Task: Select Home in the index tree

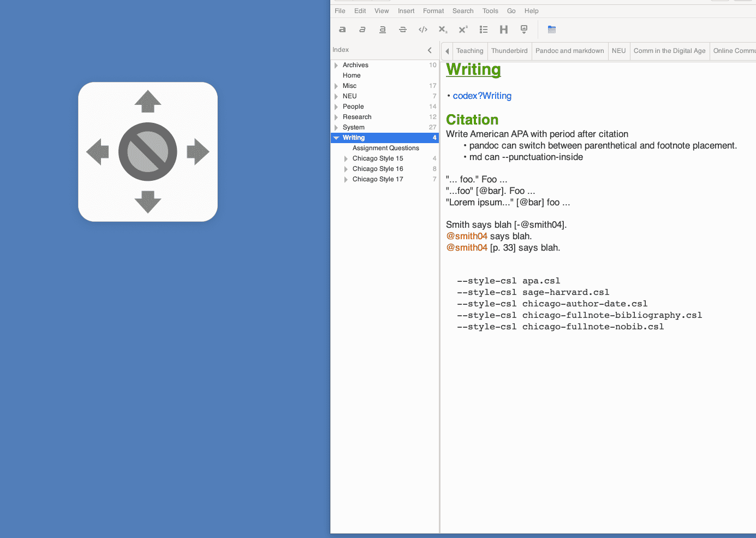Action: pos(352,76)
